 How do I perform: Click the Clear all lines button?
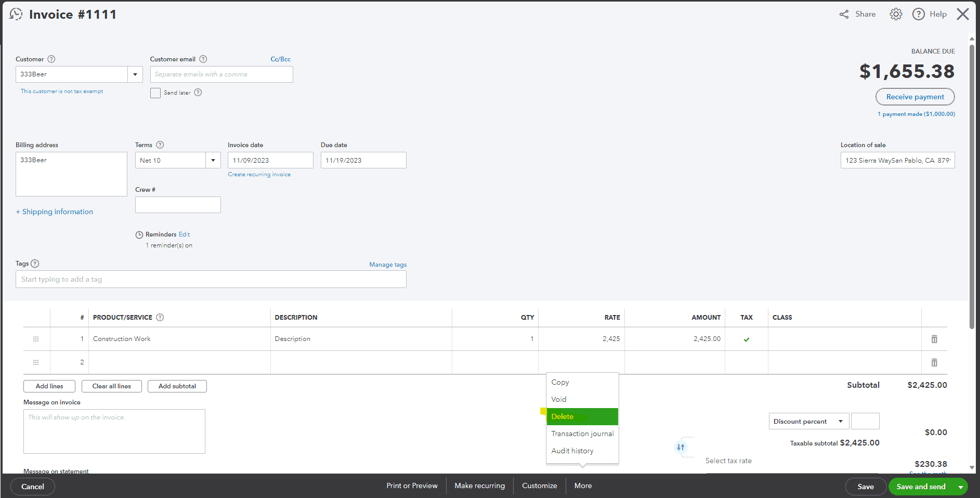(x=111, y=386)
